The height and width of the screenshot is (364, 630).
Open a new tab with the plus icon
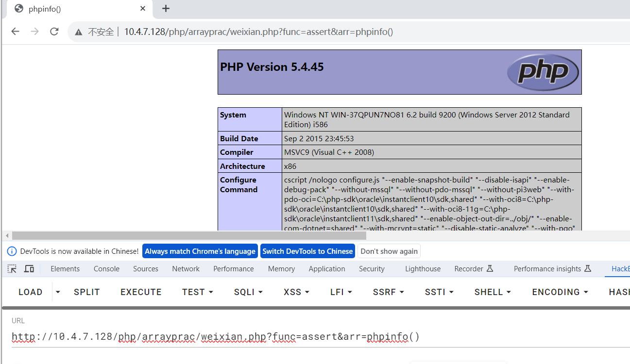pyautogui.click(x=166, y=8)
